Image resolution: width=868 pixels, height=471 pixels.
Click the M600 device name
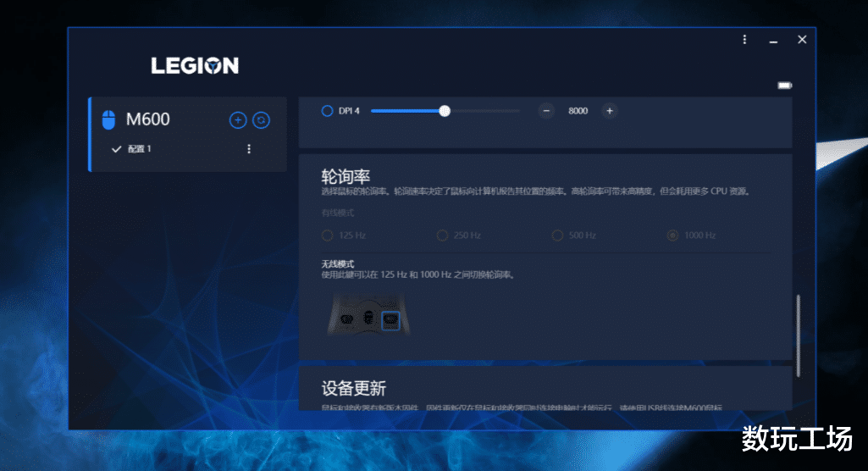pyautogui.click(x=148, y=119)
